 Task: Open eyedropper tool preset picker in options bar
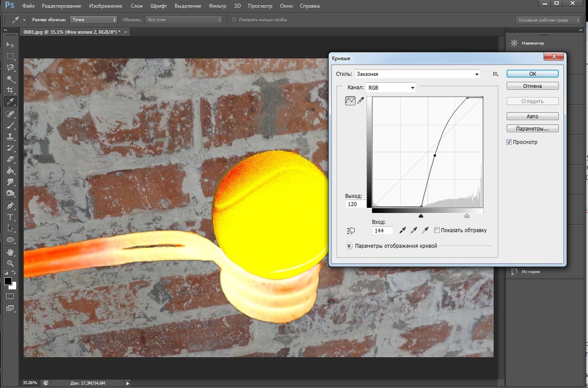20,20
